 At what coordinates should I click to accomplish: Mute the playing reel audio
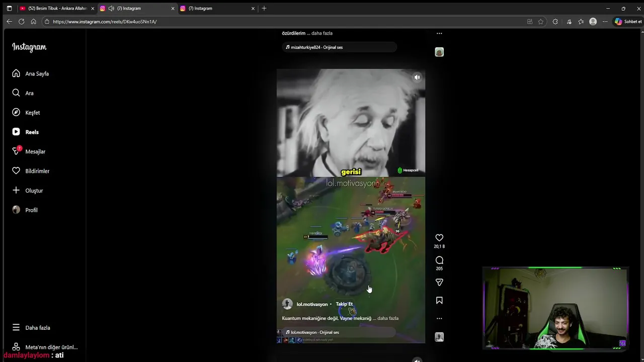tap(417, 77)
